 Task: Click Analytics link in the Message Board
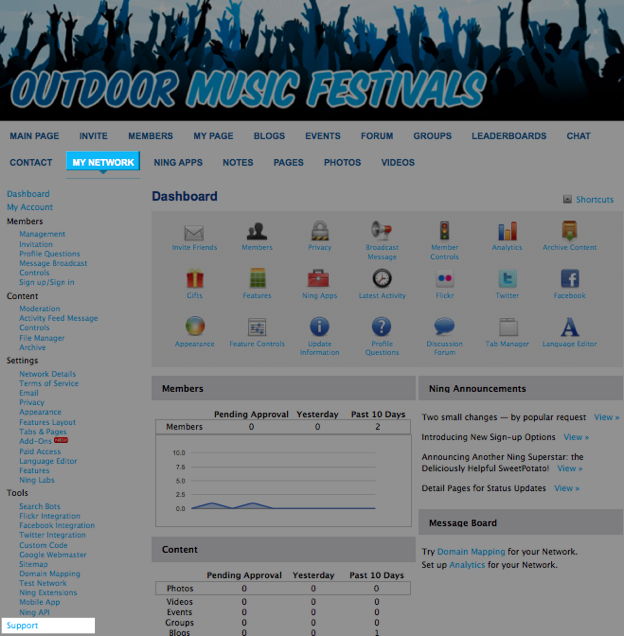(x=467, y=565)
